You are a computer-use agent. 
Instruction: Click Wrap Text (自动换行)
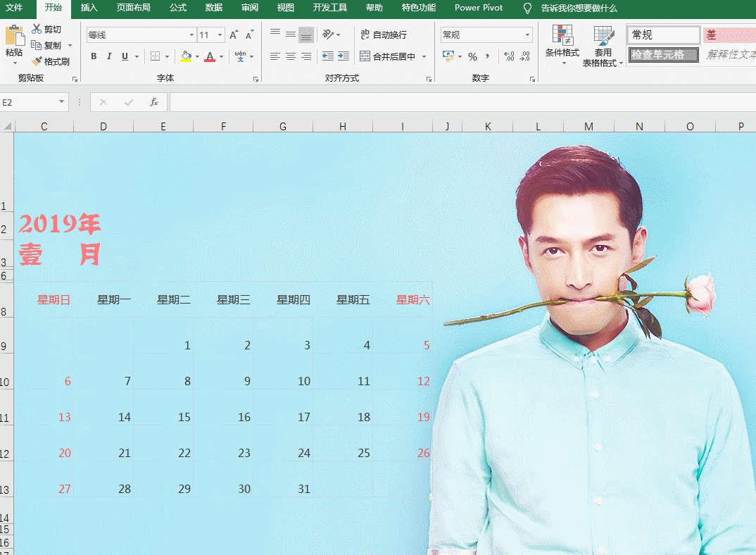tap(384, 35)
